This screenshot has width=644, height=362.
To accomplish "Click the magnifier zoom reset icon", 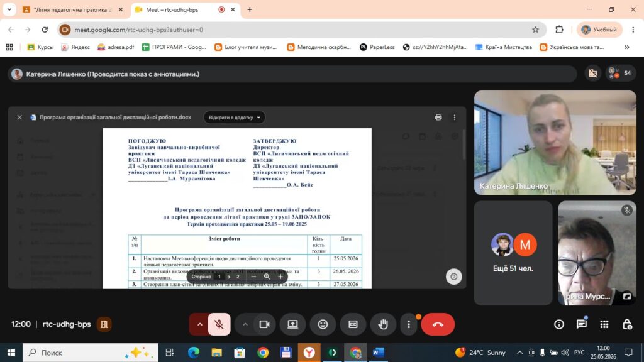I will coord(267,277).
